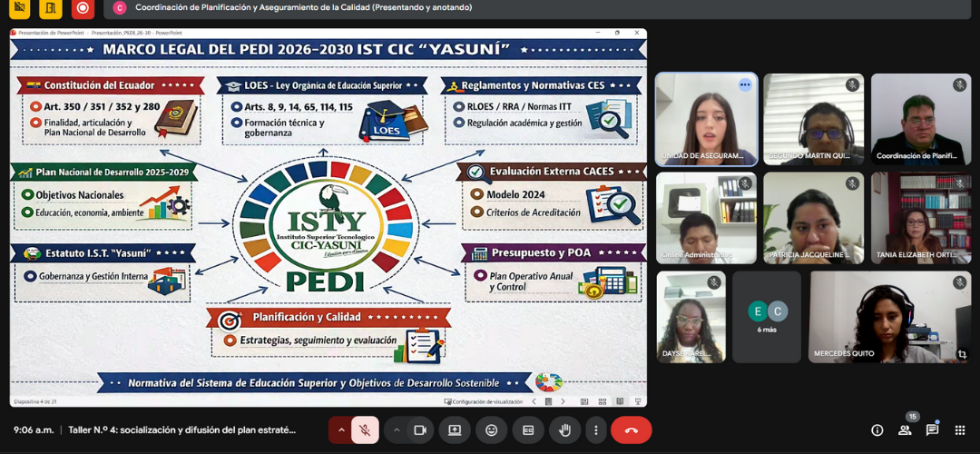Viewport: 980px width, 454px height.
Task: Open the chat messages panel
Action: 932,430
